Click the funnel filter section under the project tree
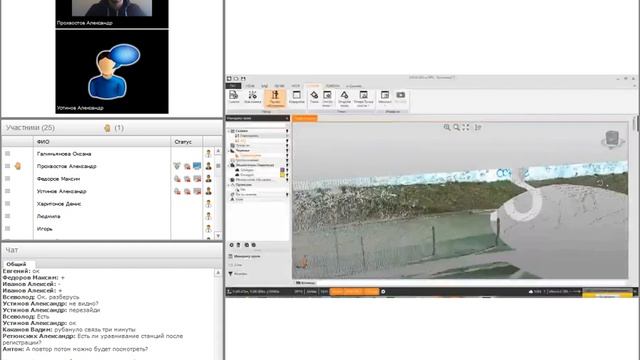This screenshot has height=360, width=640. pos(238,274)
